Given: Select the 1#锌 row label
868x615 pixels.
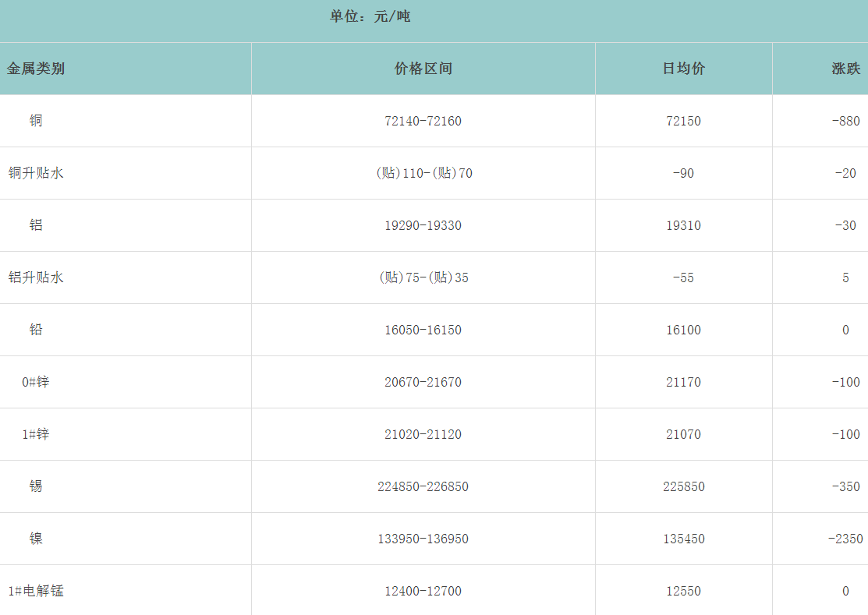Looking at the screenshot, I should 36,434.
